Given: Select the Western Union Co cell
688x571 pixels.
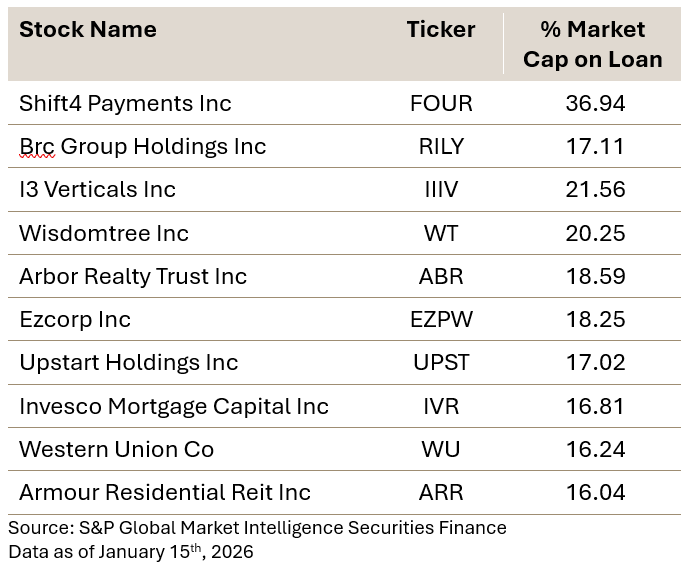Looking at the screenshot, I should (116, 449).
